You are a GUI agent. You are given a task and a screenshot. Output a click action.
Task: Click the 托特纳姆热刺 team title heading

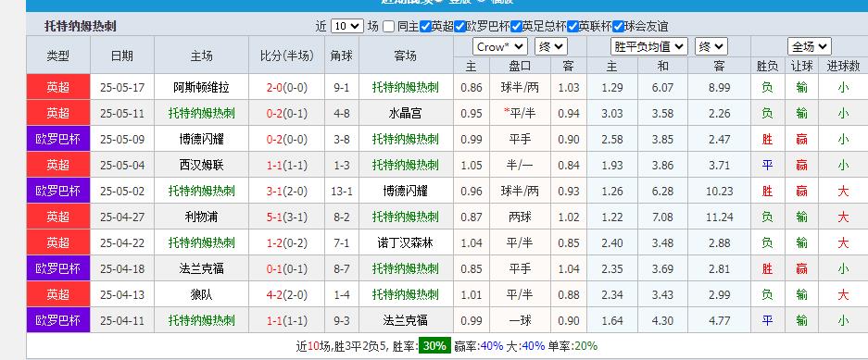81,26
